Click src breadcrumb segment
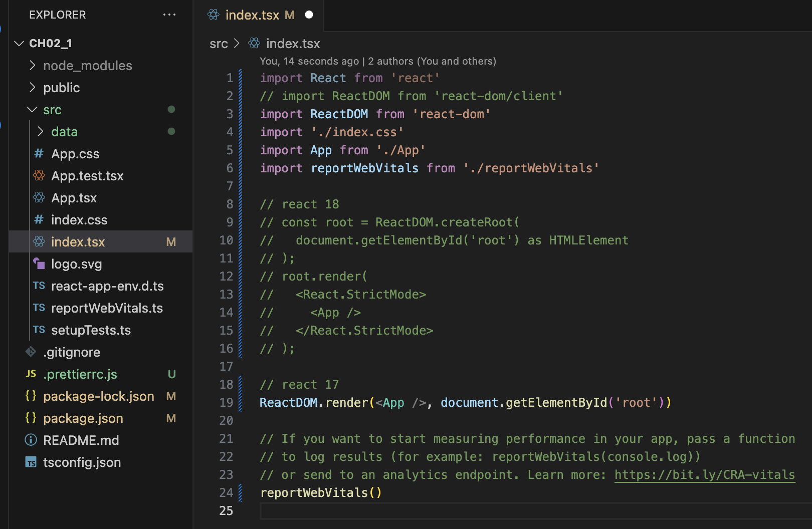The width and height of the screenshot is (812, 529). click(x=219, y=44)
